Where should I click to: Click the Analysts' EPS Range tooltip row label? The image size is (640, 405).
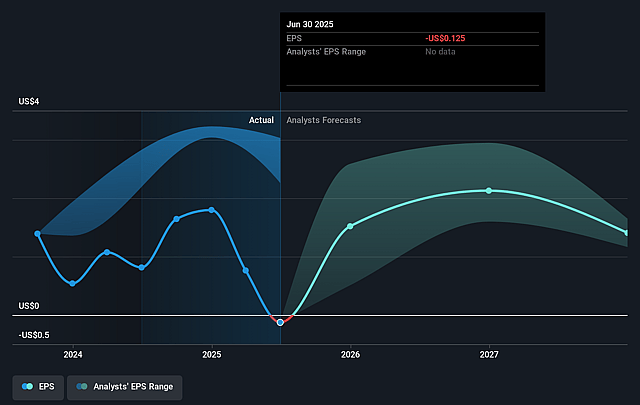coord(326,52)
